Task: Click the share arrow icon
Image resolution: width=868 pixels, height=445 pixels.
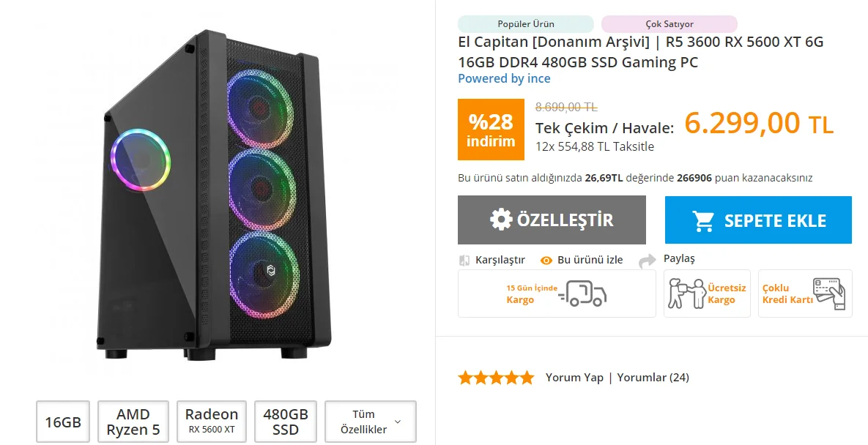Action: pos(648,261)
